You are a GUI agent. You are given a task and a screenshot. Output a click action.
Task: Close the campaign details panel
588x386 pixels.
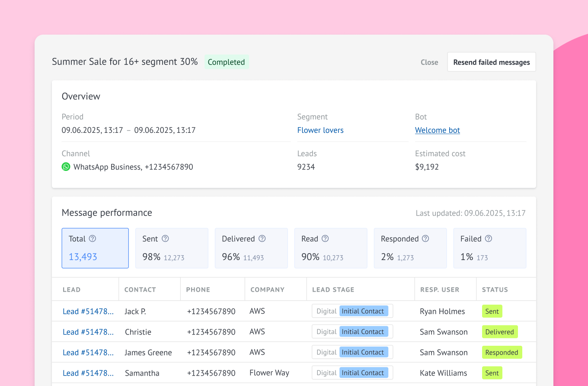[429, 62]
